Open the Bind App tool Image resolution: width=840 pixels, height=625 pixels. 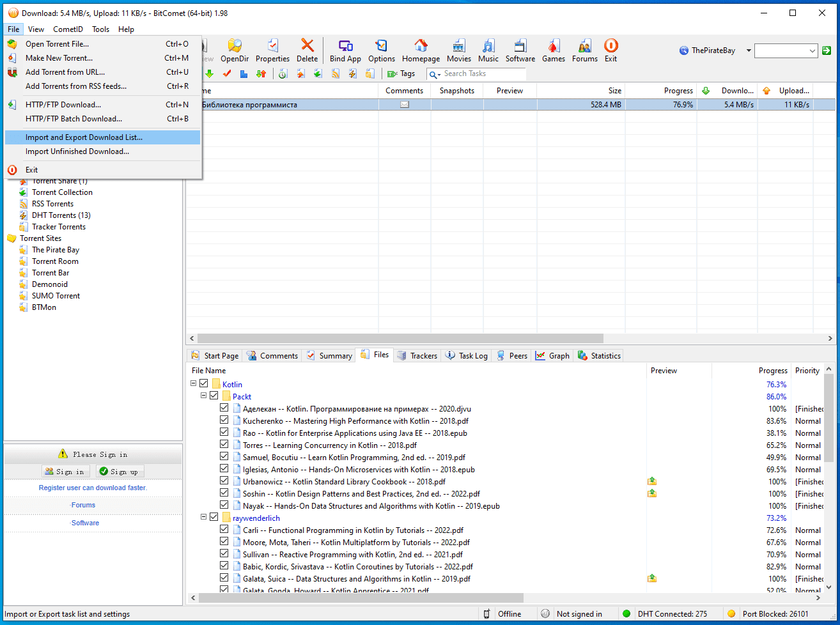coord(346,50)
